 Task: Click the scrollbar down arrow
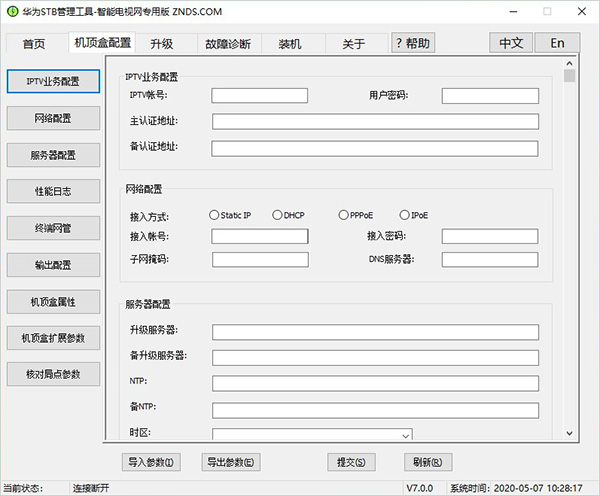[x=569, y=433]
